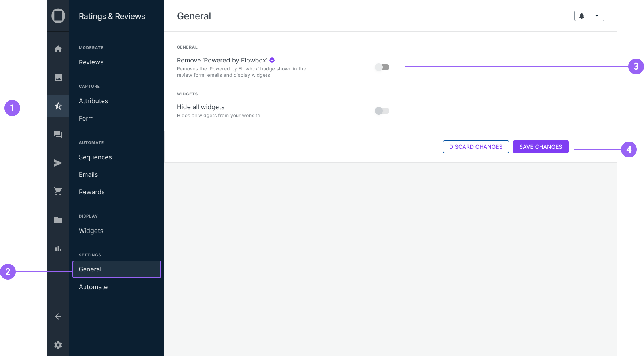Image resolution: width=644 pixels, height=356 pixels.
Task: Open the folder icon in sidebar
Action: (x=58, y=220)
